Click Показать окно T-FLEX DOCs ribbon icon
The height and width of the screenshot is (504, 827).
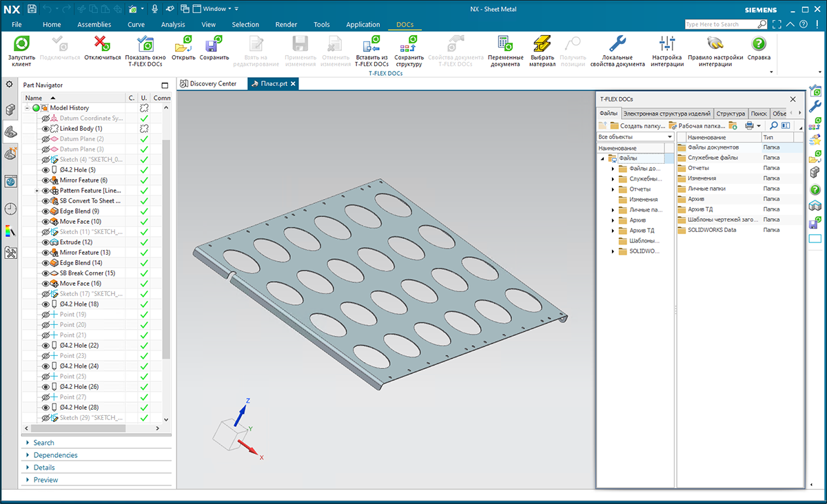click(145, 43)
